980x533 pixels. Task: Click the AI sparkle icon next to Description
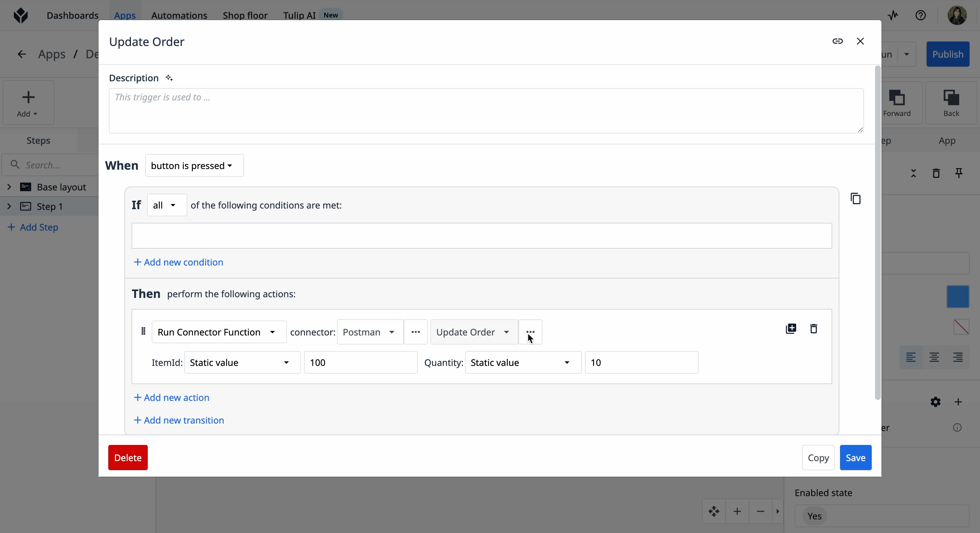coord(169,78)
